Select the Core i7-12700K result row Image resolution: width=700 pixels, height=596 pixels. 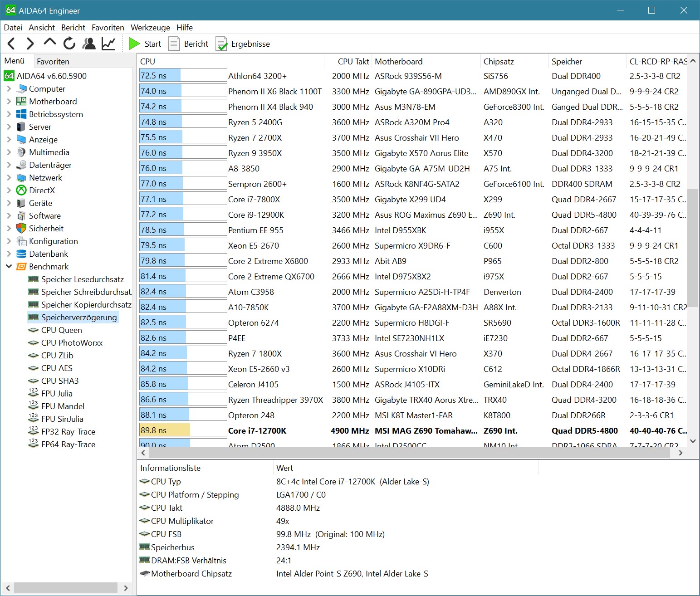(x=413, y=430)
